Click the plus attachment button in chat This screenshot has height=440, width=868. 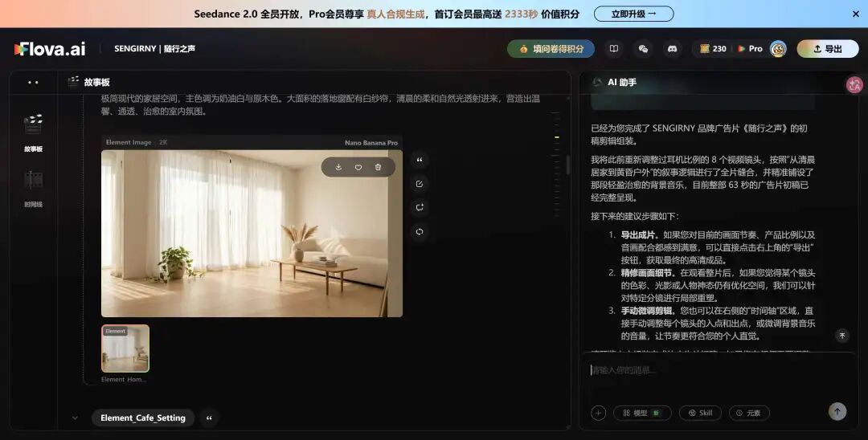599,413
